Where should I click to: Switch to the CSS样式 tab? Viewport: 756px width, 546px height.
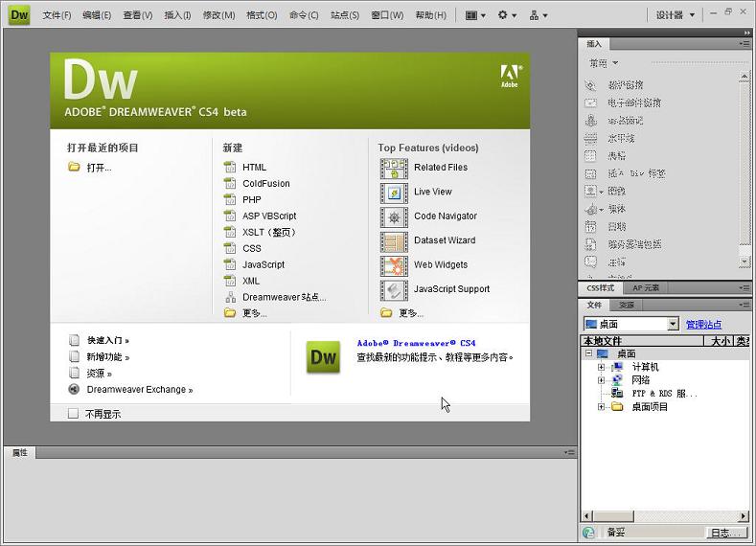(x=600, y=287)
